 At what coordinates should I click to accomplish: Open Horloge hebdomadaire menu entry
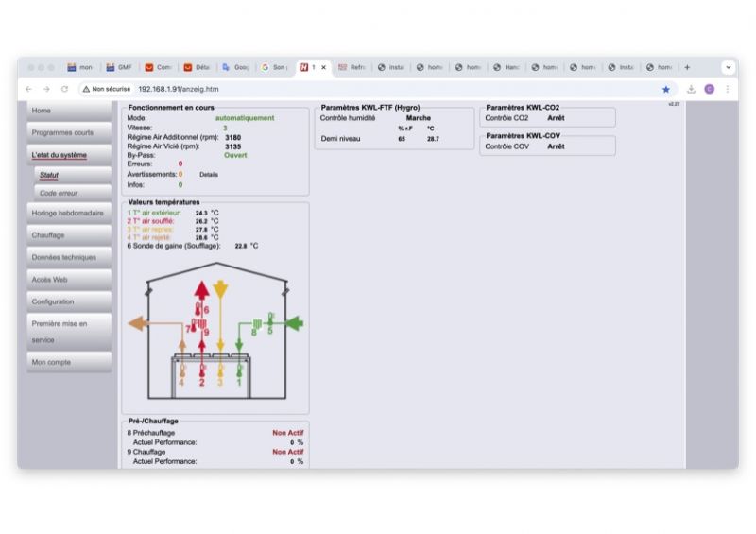tap(67, 213)
